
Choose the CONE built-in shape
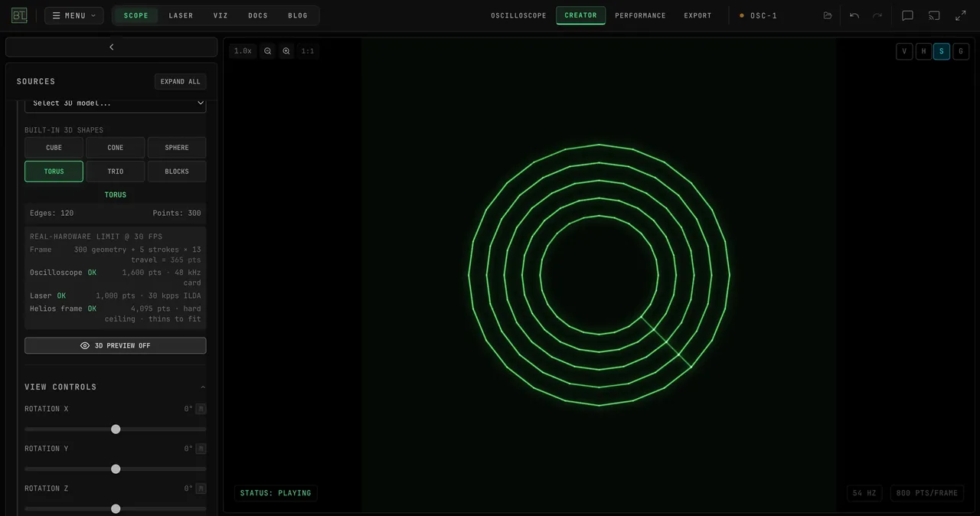pyautogui.click(x=116, y=148)
